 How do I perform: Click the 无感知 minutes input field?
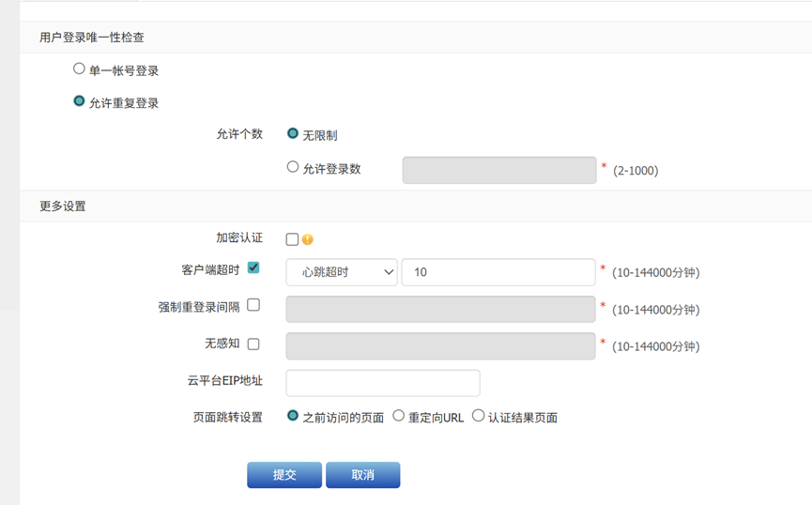point(440,346)
